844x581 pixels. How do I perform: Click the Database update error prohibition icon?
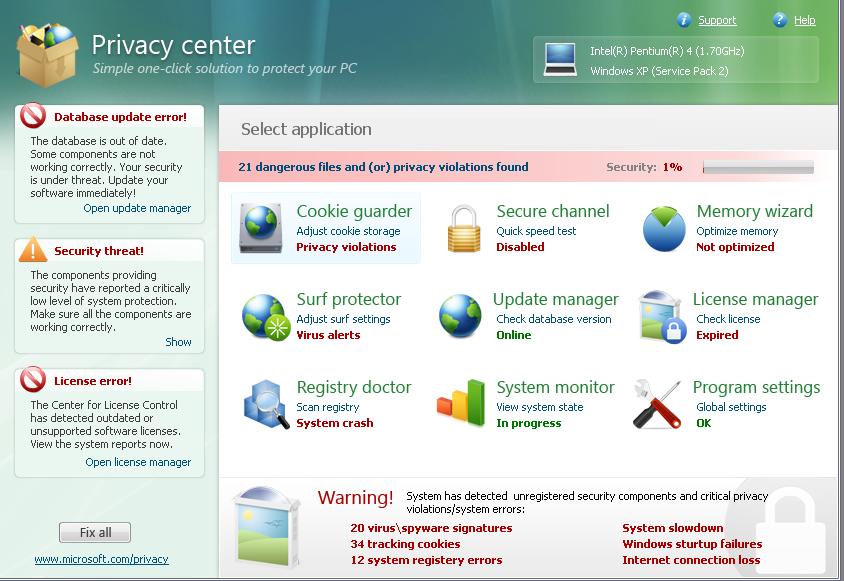tap(33, 115)
